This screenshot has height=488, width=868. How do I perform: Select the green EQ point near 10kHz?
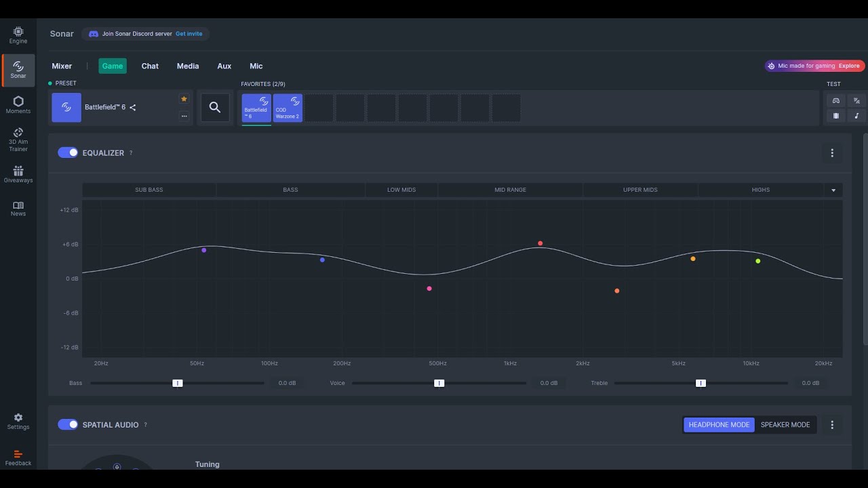758,261
